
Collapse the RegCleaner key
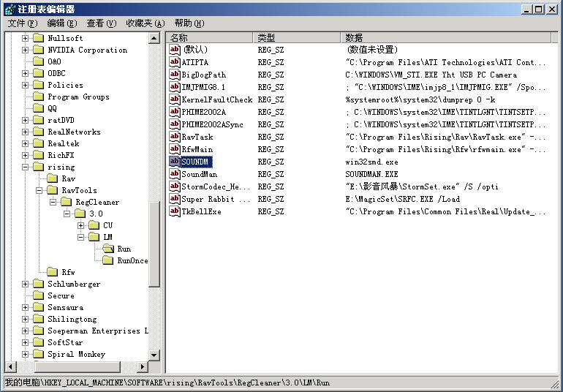click(x=53, y=202)
